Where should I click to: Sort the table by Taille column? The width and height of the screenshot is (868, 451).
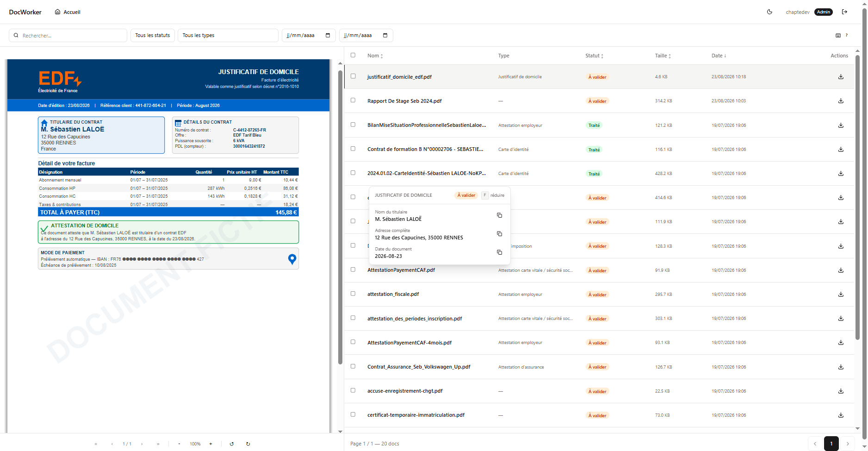tap(663, 56)
